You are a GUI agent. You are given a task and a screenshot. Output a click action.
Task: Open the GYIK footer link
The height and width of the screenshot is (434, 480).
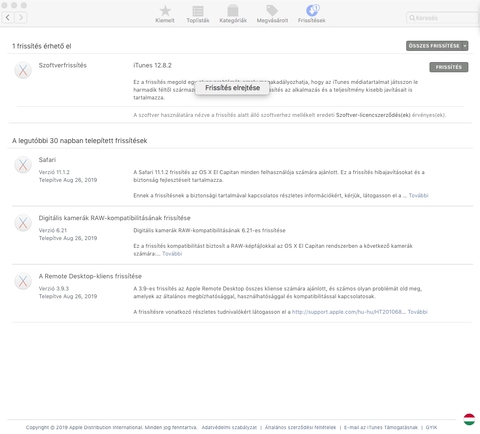(x=431, y=427)
